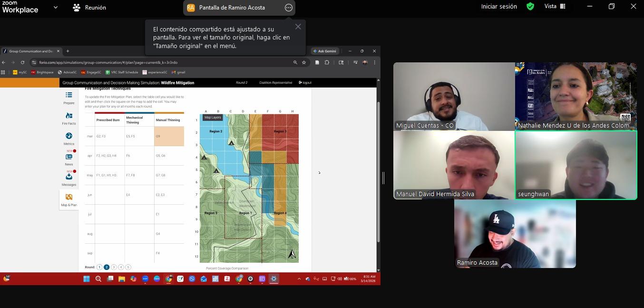This screenshot has height=308, width=644.
Task: Open the Prepare section in the sidebar
Action: [69, 98]
